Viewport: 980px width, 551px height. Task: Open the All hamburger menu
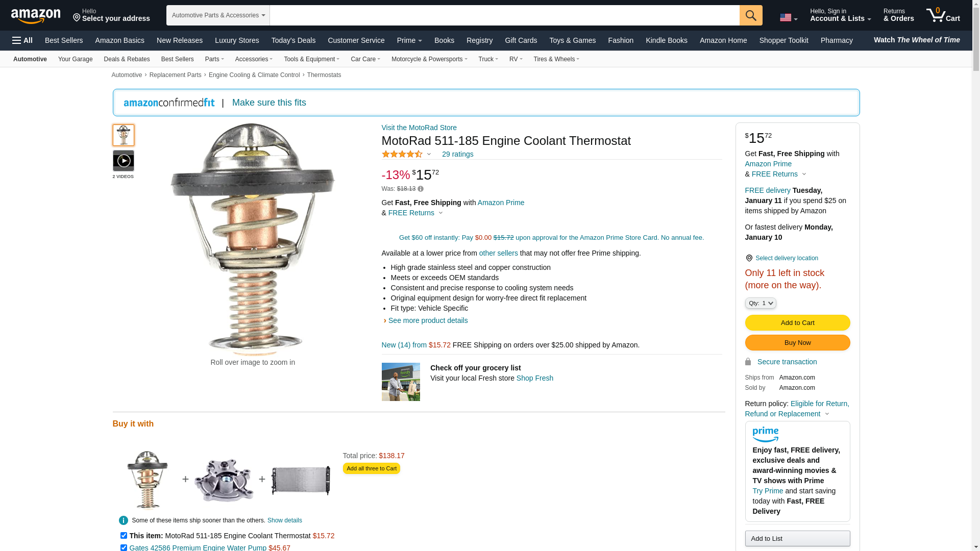(x=22, y=40)
